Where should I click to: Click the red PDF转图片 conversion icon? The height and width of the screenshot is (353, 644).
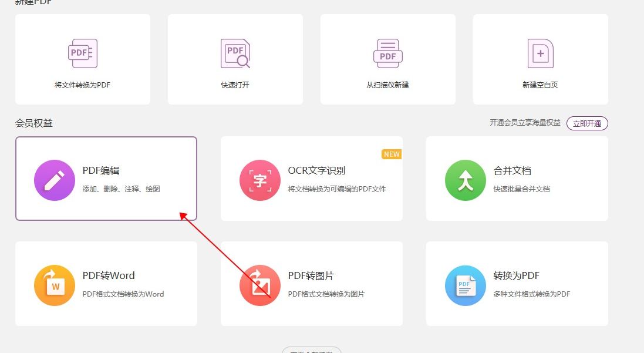point(260,284)
